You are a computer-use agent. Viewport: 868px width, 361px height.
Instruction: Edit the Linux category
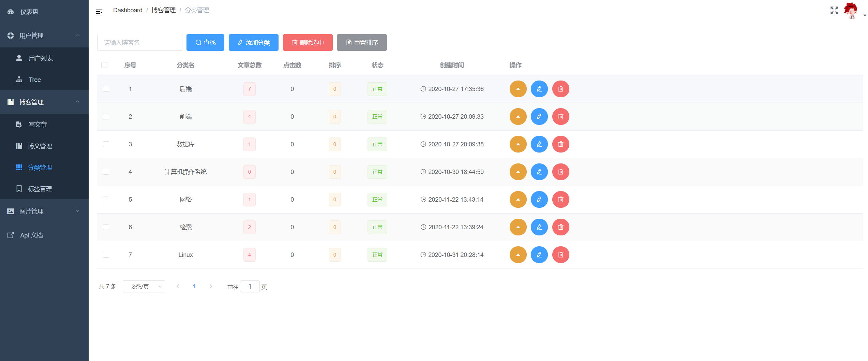539,255
